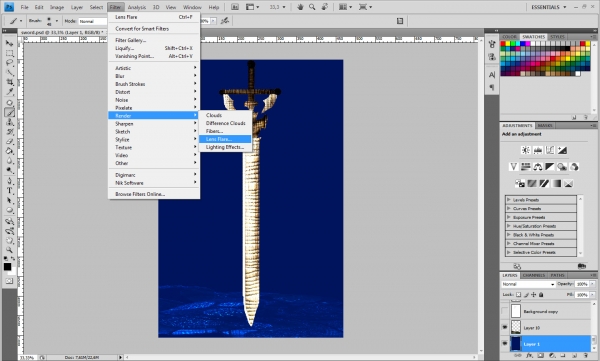
Task: Enable airbrush mode in options bar
Action: click(225, 21)
